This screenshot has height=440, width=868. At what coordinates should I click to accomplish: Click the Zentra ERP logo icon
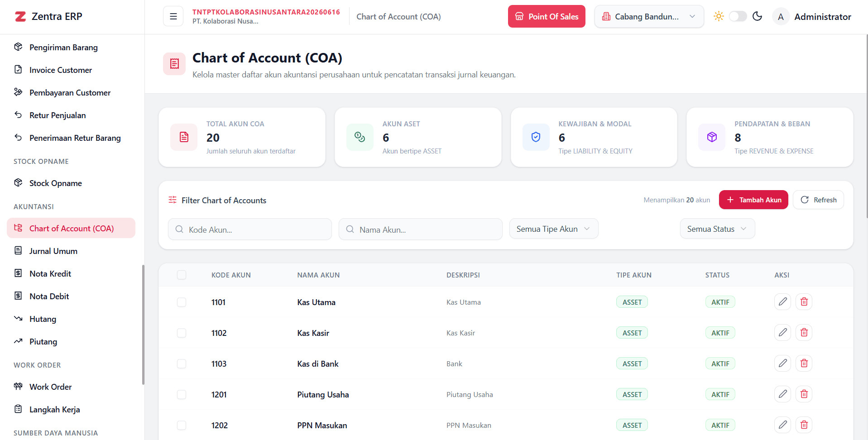coord(20,17)
